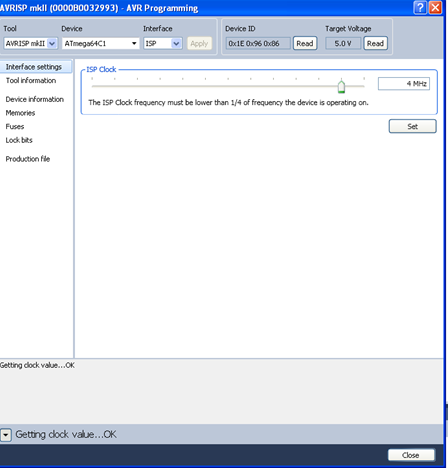Click the 4 MHz clock value field

click(x=404, y=84)
